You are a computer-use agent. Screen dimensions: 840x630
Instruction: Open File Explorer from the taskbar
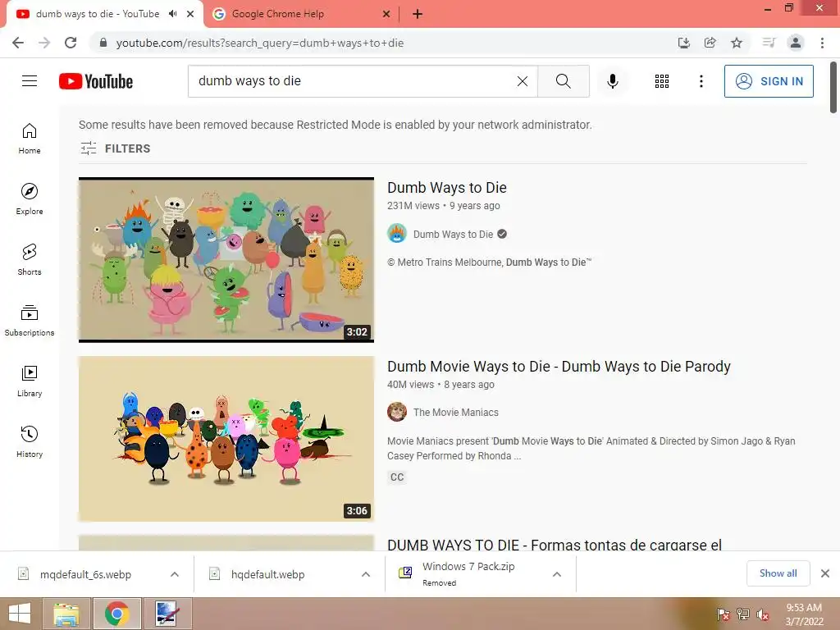pos(67,614)
